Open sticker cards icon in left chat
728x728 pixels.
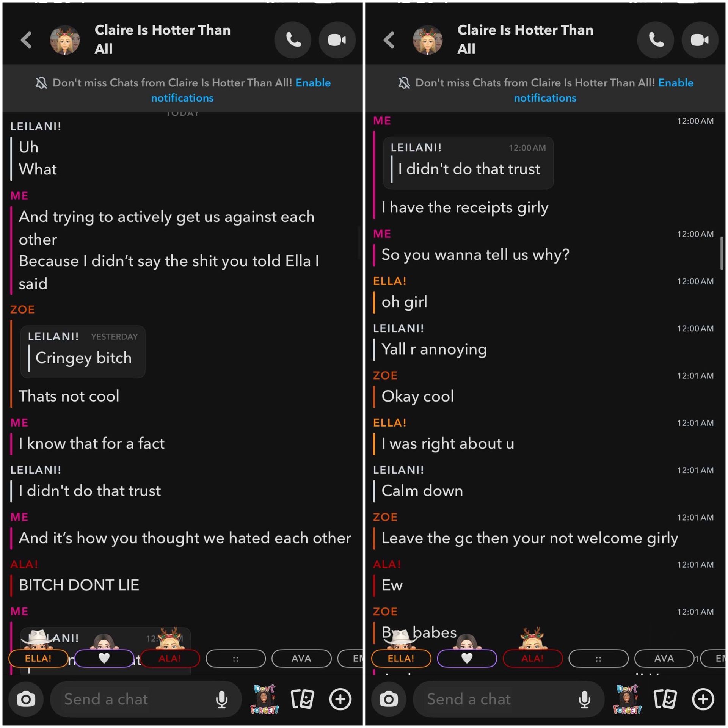click(302, 699)
